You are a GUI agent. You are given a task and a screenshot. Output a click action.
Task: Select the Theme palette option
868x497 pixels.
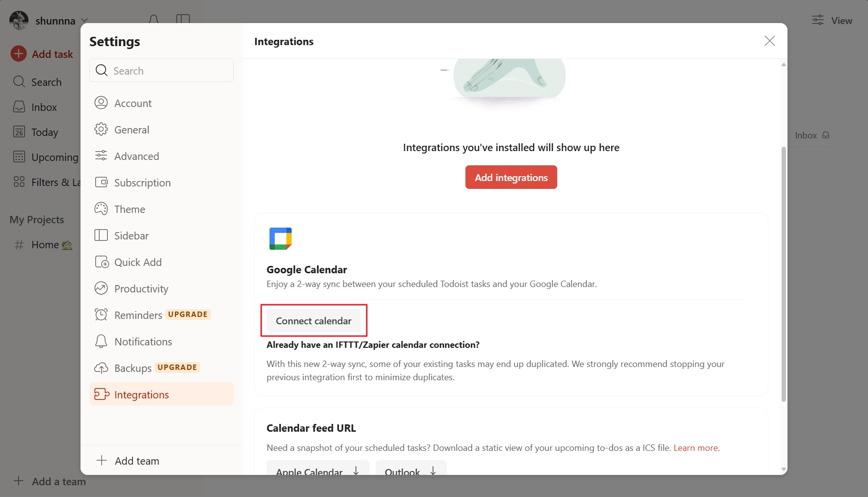[x=161, y=209]
